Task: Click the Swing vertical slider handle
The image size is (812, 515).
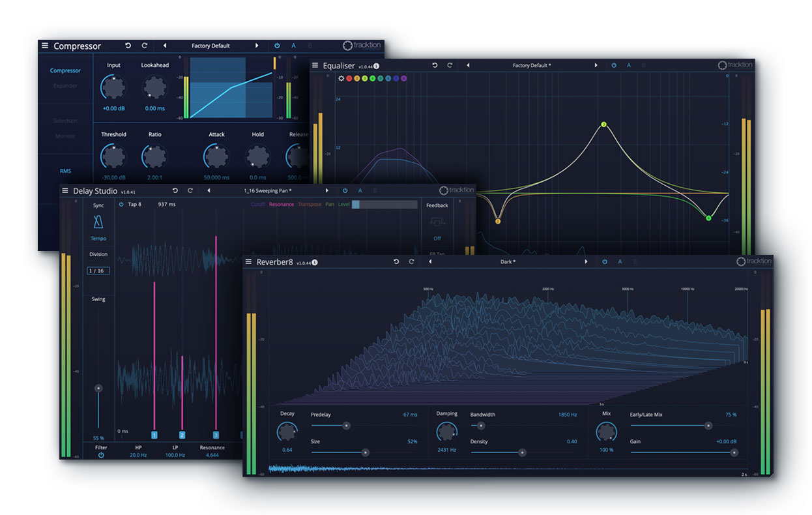Action: 98,388
